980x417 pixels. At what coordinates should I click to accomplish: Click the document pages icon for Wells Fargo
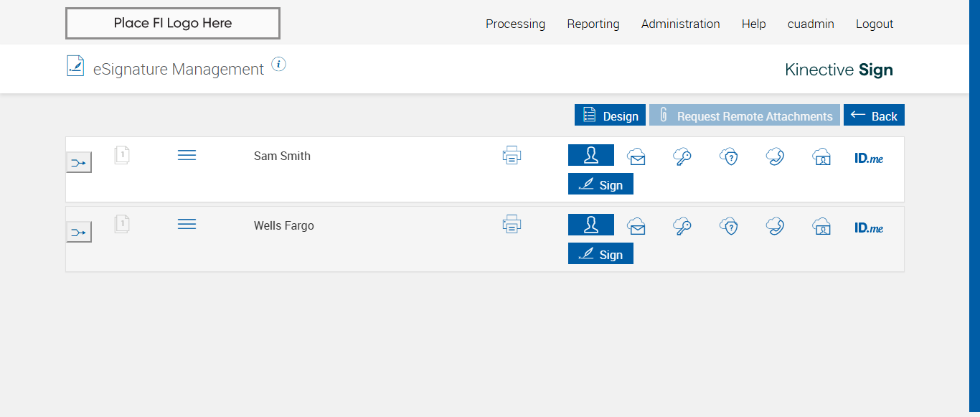[122, 225]
